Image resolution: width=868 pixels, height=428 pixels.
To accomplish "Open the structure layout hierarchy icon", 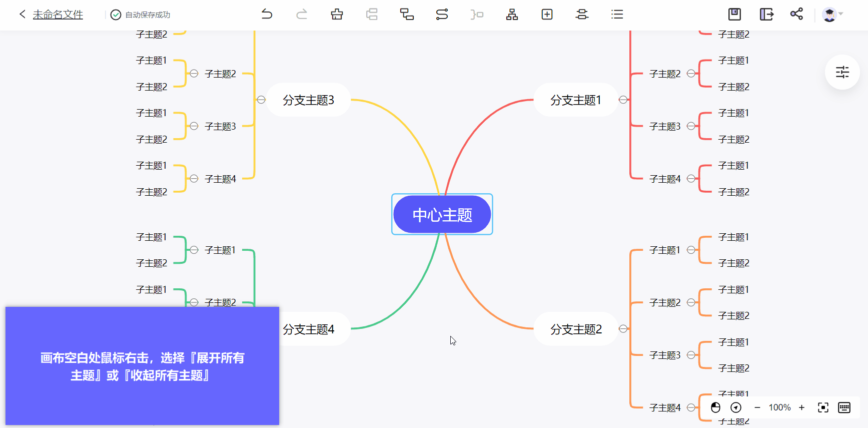I will 512,15.
